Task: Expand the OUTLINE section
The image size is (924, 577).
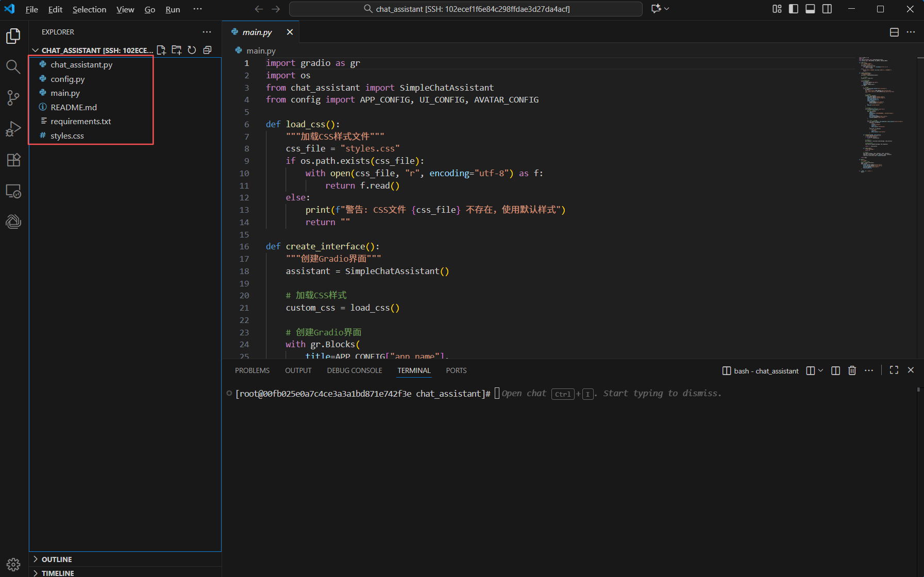Action: (x=57, y=559)
